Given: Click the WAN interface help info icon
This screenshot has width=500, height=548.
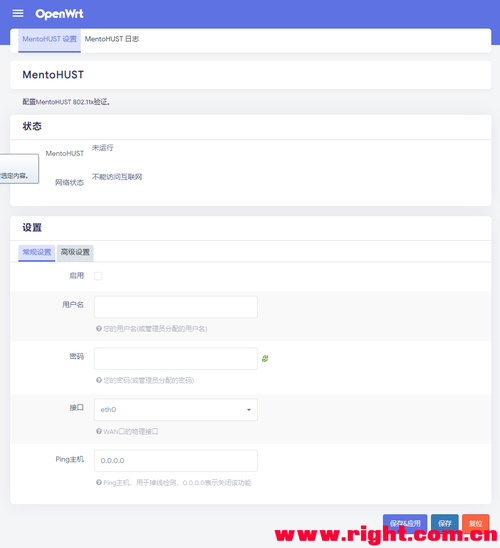Looking at the screenshot, I should 99,431.
